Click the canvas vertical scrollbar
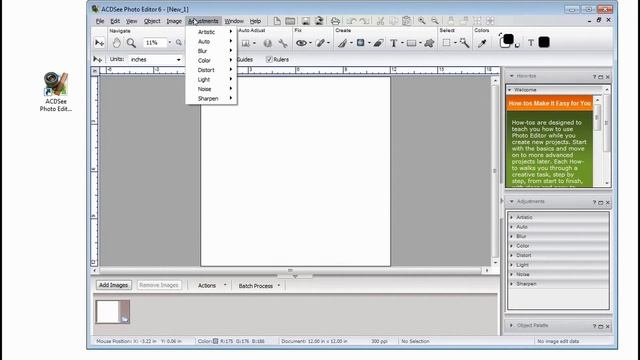Image resolution: width=640 pixels, height=360 pixels. point(495,171)
